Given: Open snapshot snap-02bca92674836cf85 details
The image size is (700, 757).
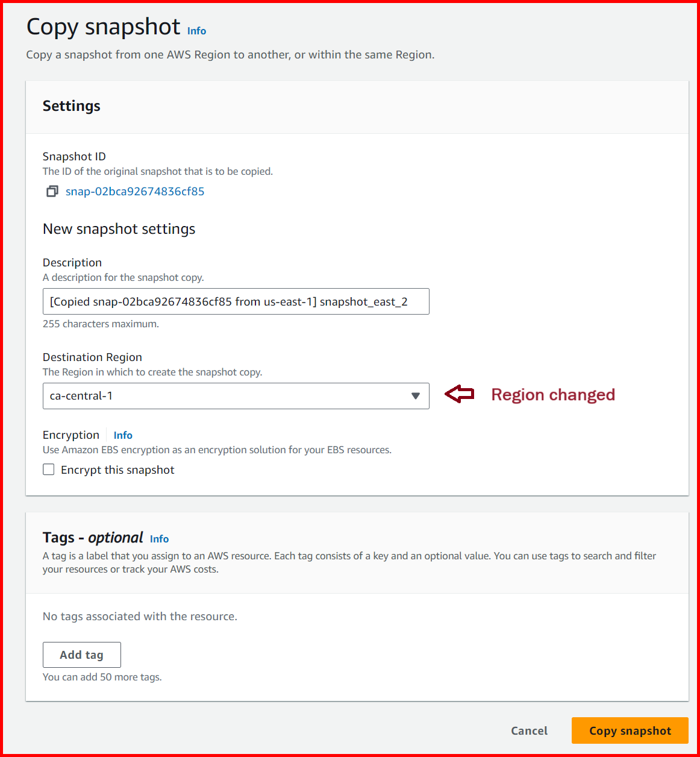Looking at the screenshot, I should (135, 191).
